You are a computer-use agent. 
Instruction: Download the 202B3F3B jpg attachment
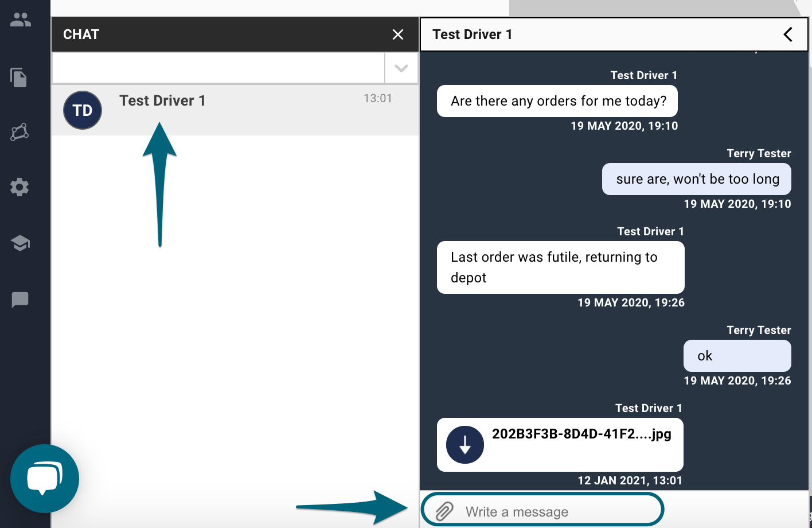(x=465, y=445)
